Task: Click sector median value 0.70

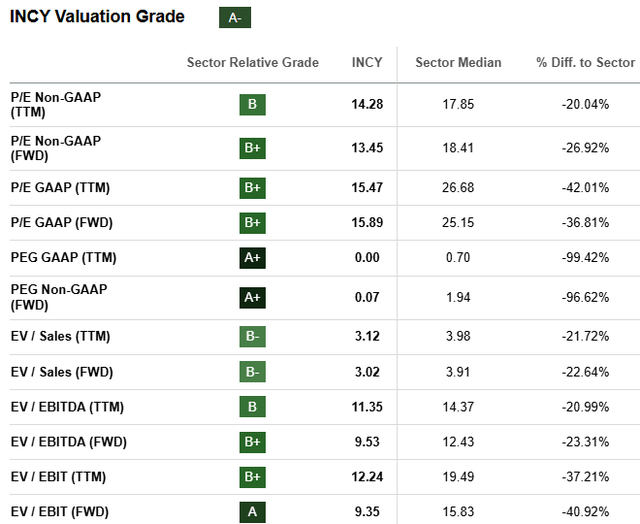Action: coord(458,258)
